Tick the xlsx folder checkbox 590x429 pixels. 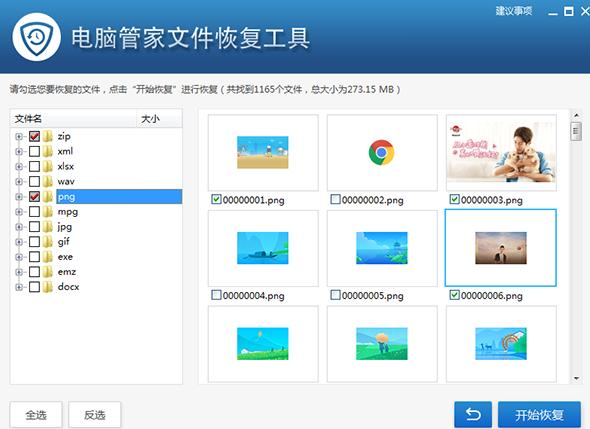click(x=34, y=166)
